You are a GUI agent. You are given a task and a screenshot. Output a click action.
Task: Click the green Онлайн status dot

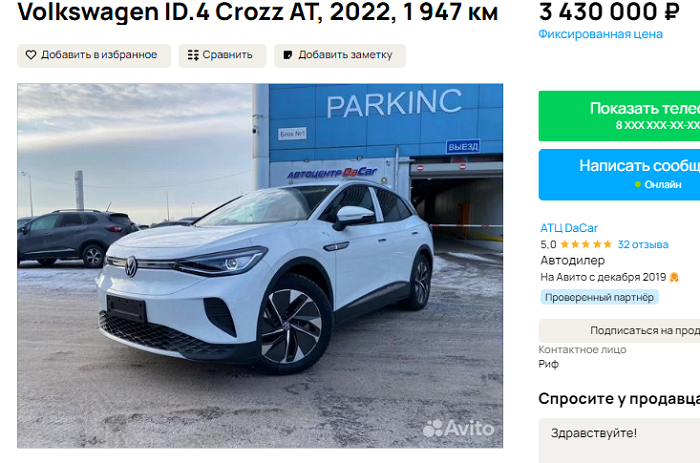638,184
